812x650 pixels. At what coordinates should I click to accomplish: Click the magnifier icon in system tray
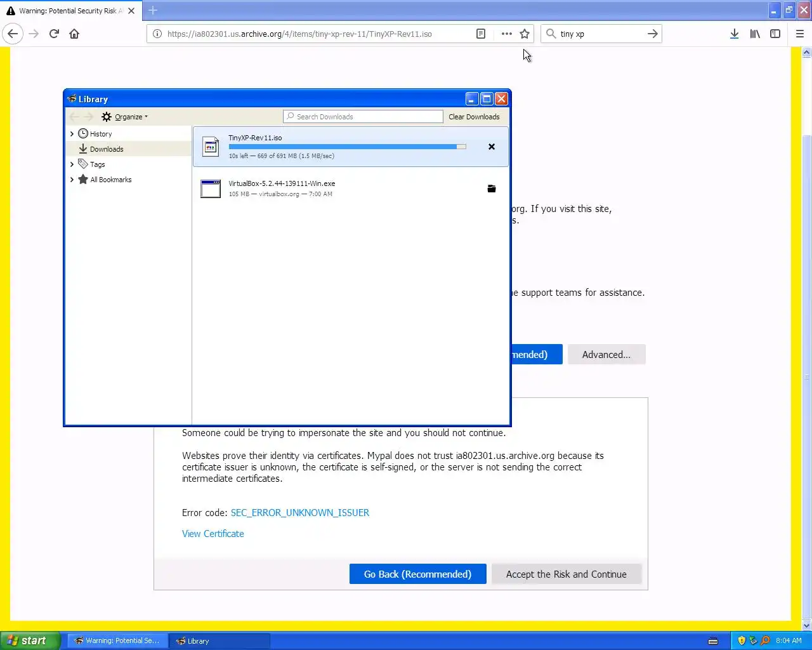click(765, 640)
